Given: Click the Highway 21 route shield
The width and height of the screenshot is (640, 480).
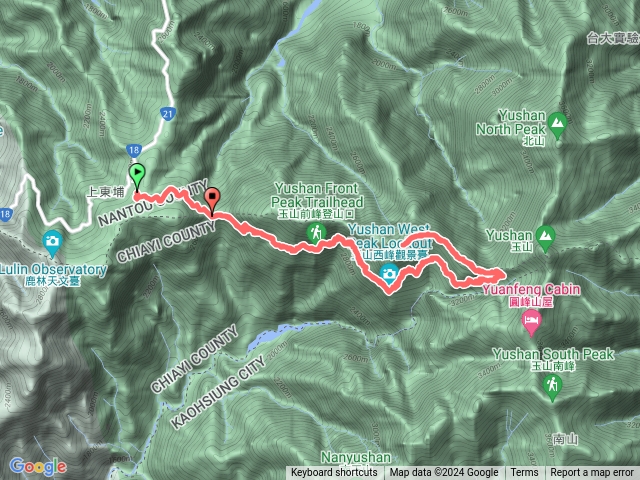Looking at the screenshot, I should coord(168,114).
